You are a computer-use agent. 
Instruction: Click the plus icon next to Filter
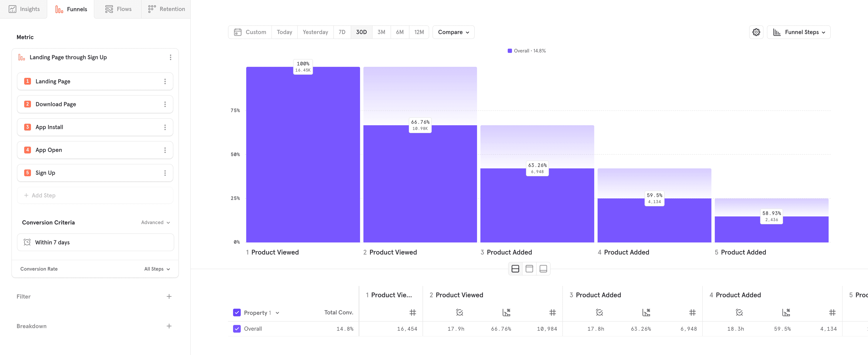(169, 297)
